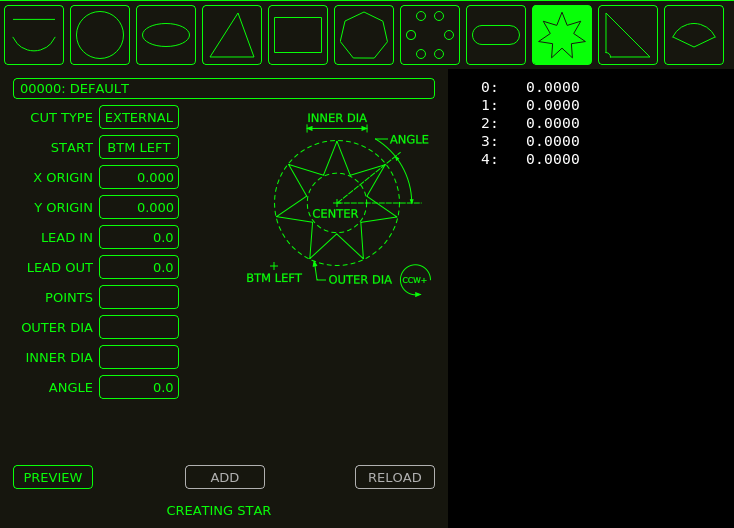Click the 00000: DEFAULT material selector
The width and height of the screenshot is (734, 528).
(x=224, y=88)
